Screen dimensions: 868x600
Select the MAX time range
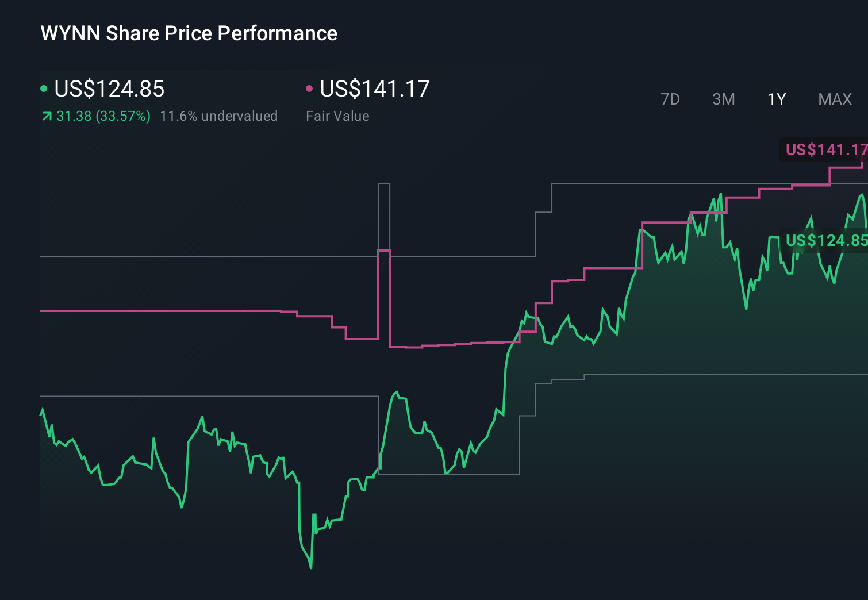point(834,99)
